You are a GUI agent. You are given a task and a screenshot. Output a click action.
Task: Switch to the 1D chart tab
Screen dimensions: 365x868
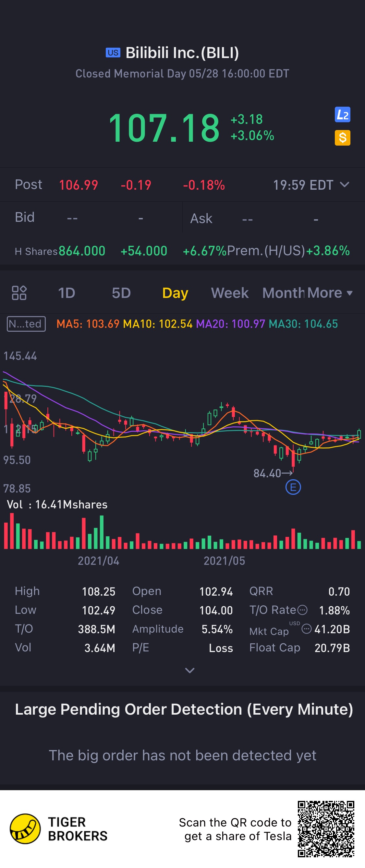pos(67,293)
